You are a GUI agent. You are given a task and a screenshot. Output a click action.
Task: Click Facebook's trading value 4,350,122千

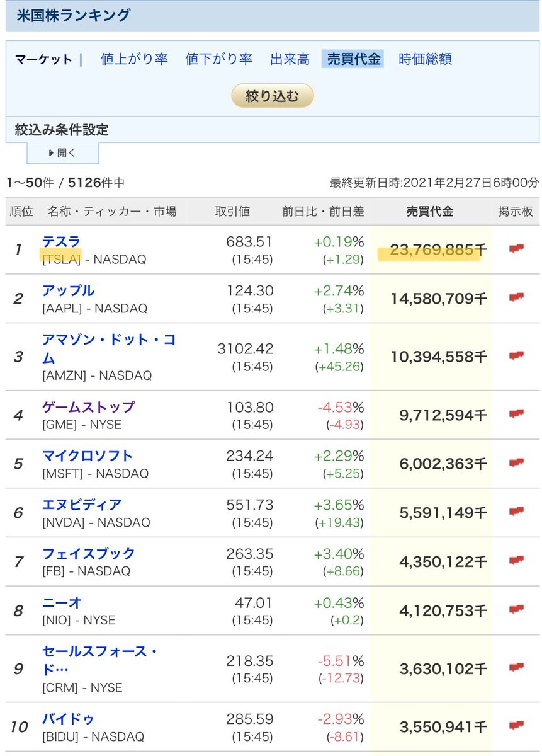click(443, 562)
